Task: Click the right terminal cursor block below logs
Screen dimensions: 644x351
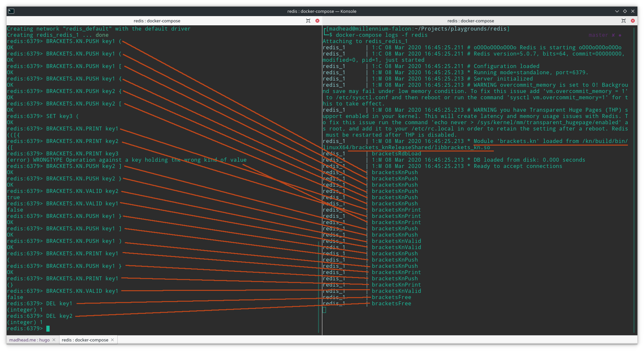Action: (x=324, y=310)
